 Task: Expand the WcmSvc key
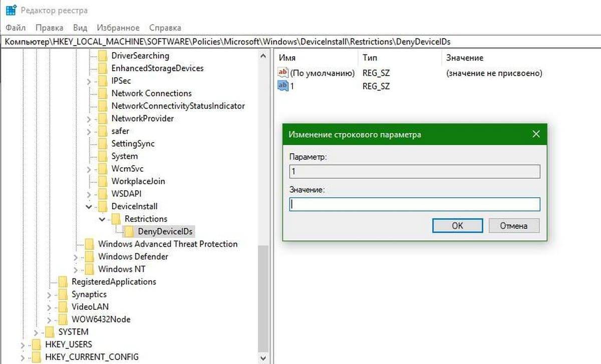(89, 169)
